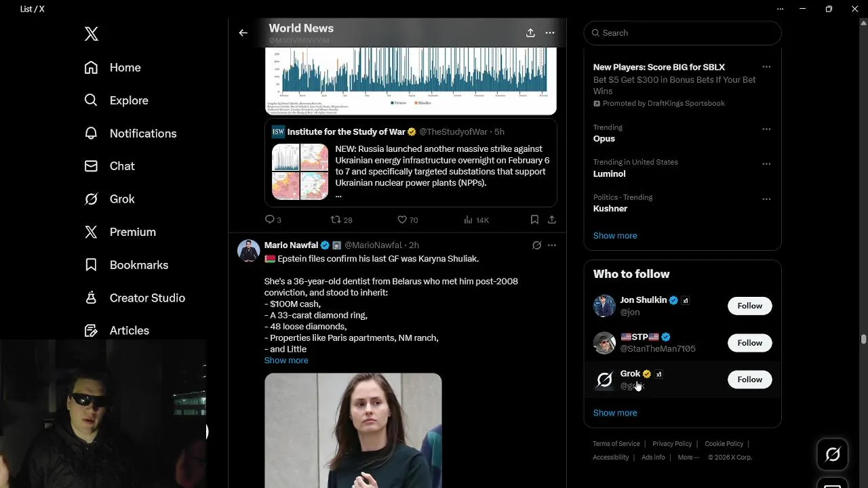Go back using the arrow icon
868x488 pixels.
243,33
